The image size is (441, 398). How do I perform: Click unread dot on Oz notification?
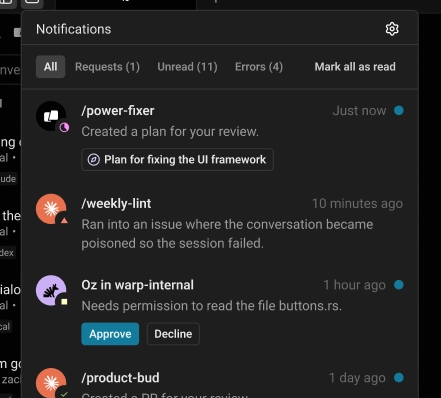399,285
